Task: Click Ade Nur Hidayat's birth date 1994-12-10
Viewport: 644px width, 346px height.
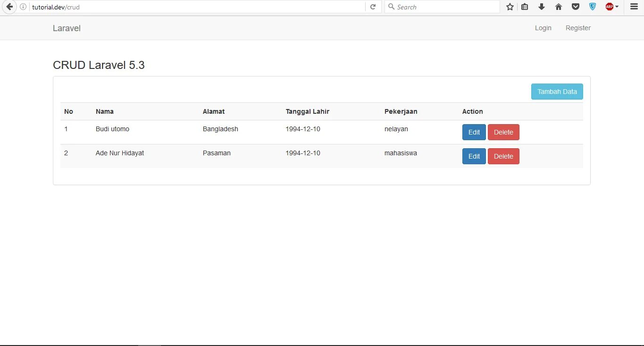Action: (303, 153)
